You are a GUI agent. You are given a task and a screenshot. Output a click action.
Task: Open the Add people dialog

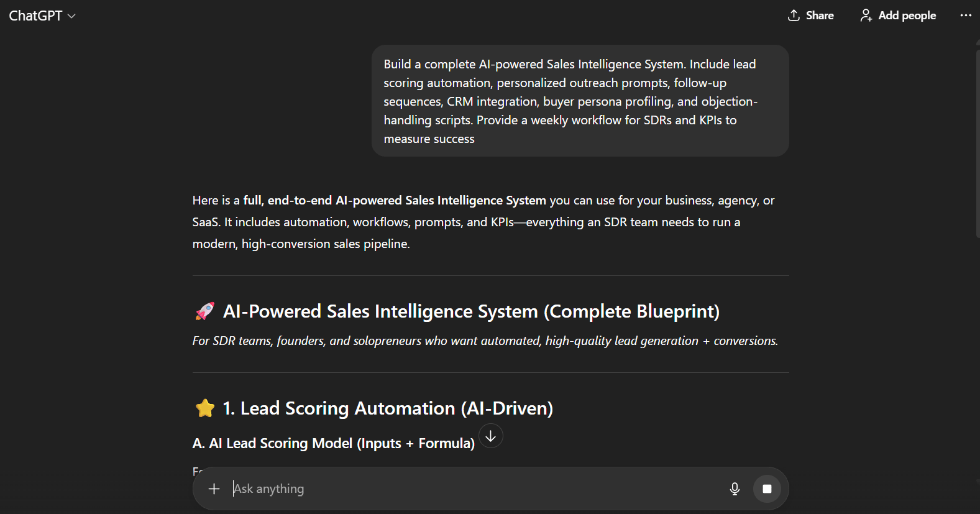[x=898, y=16]
